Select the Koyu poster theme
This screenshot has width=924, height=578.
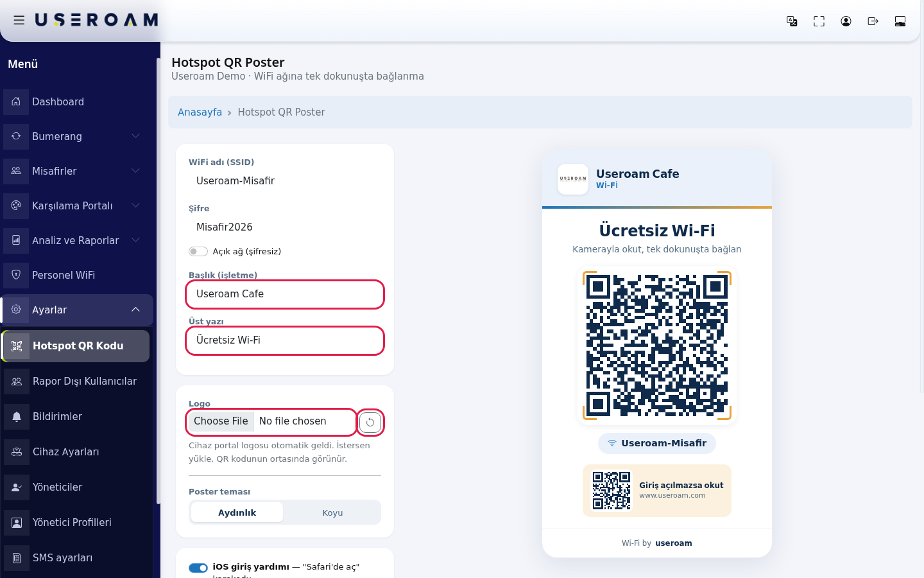point(332,512)
